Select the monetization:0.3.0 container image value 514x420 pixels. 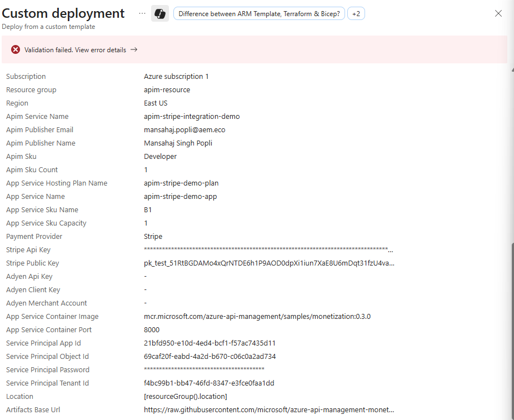coord(257,317)
